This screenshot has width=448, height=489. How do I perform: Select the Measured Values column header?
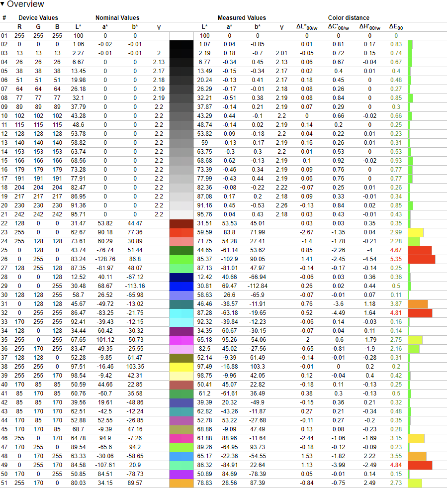click(242, 18)
